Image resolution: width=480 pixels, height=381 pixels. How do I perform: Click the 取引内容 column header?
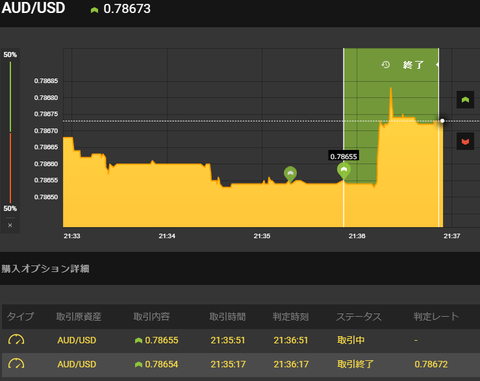click(152, 316)
